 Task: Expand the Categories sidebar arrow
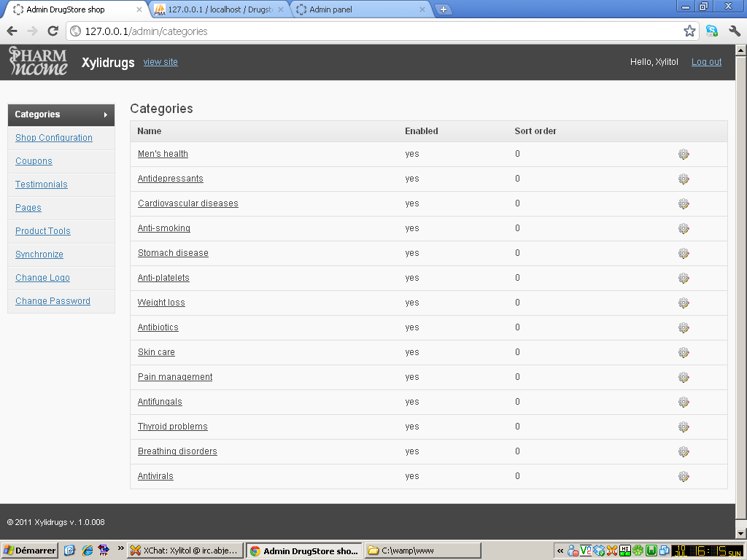(106, 114)
